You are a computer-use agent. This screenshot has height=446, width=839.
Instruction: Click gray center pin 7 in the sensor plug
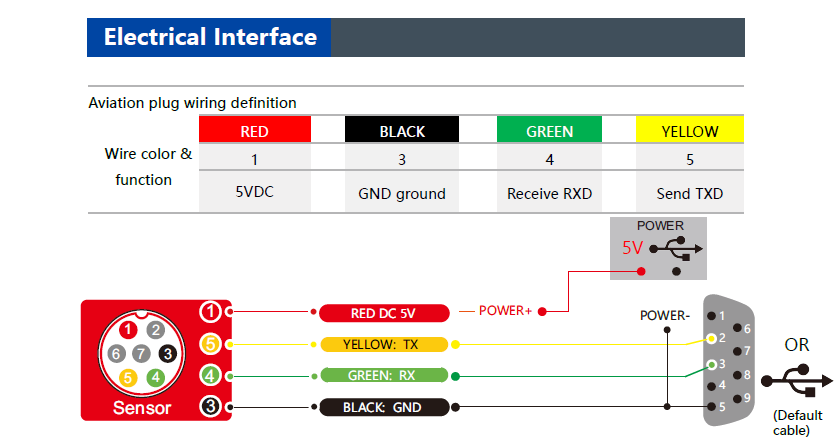(142, 353)
